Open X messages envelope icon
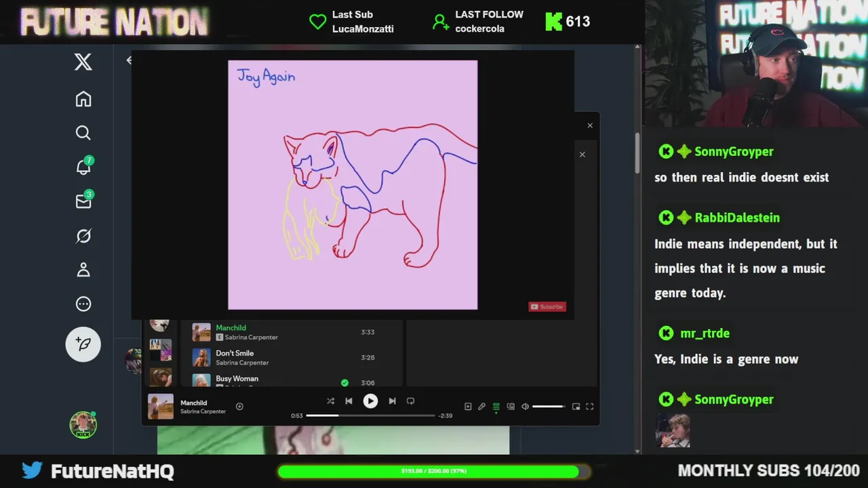Screen dimensions: 868x488 tap(84, 201)
